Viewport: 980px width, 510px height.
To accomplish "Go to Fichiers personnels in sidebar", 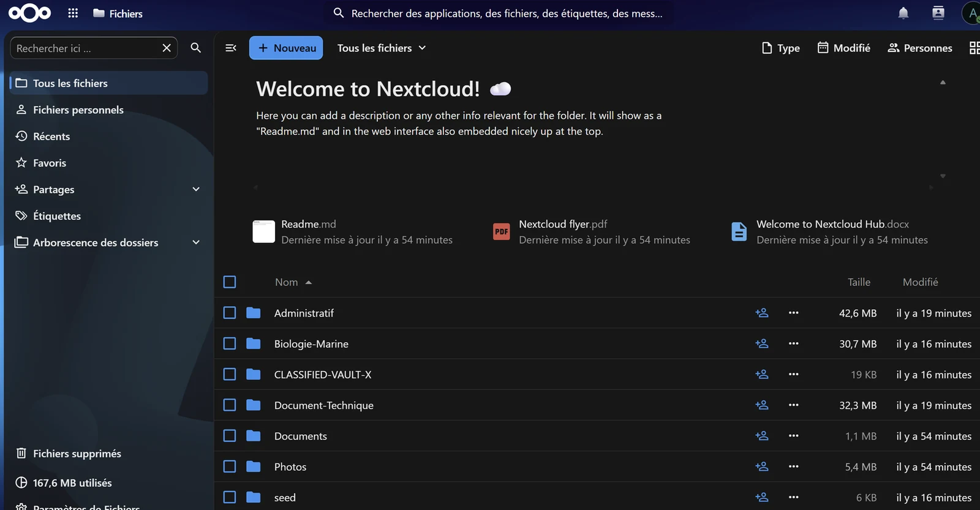I will (109, 110).
